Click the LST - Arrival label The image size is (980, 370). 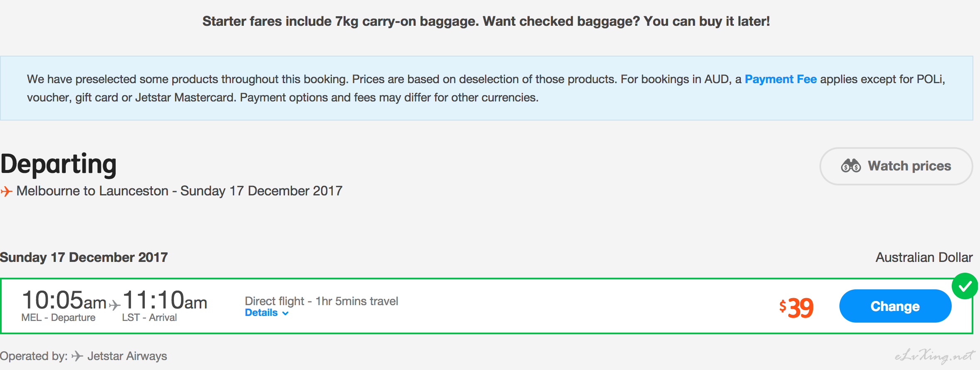149,318
